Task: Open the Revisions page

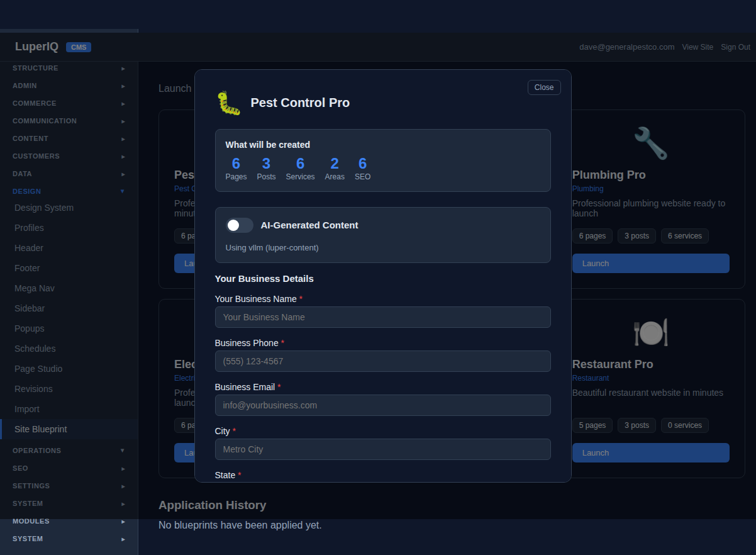Action: click(x=35, y=388)
